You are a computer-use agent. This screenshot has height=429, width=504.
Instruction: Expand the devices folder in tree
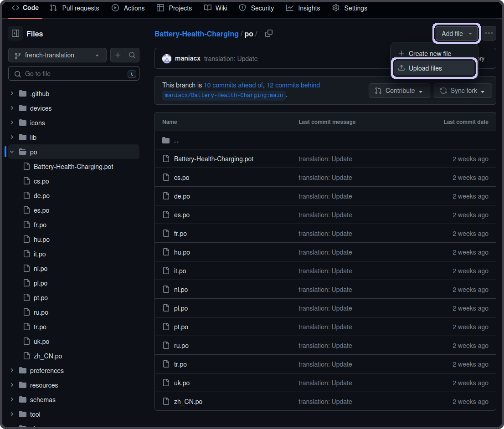(x=12, y=108)
